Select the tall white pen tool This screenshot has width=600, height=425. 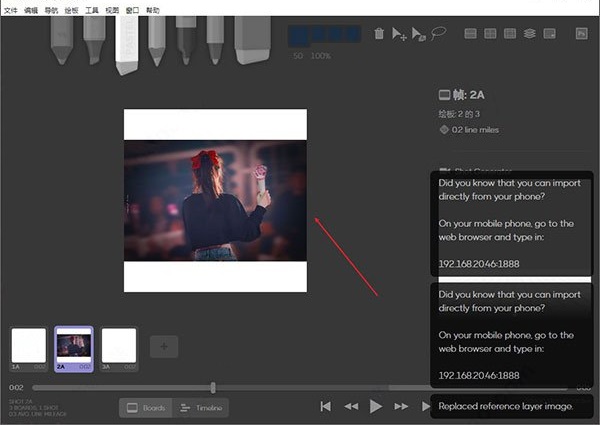pos(127,44)
